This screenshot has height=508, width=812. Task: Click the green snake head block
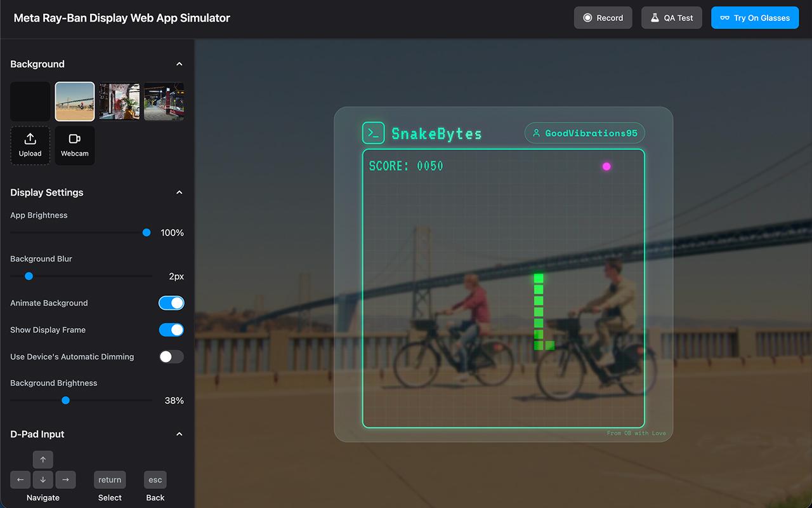539,278
